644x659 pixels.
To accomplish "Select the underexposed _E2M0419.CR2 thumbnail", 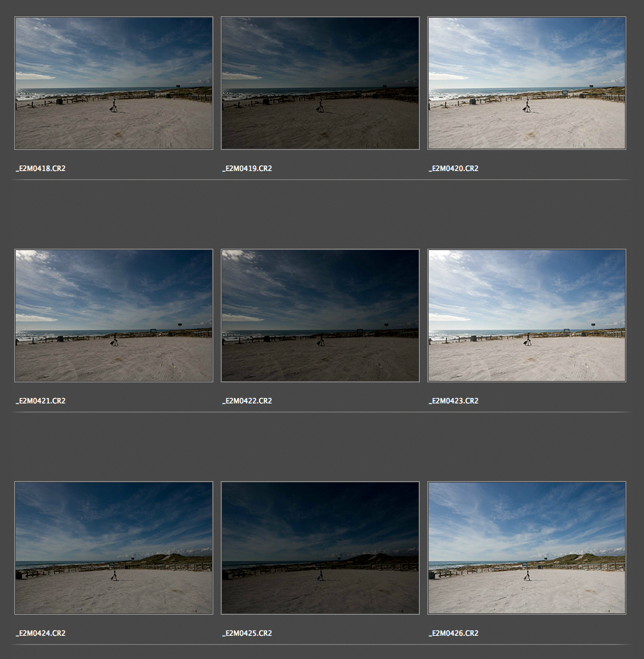I will (320, 83).
